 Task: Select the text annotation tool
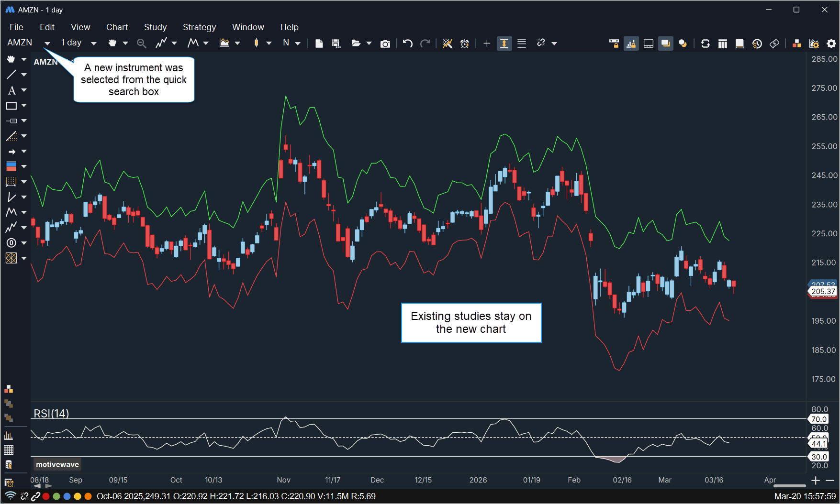(11, 90)
